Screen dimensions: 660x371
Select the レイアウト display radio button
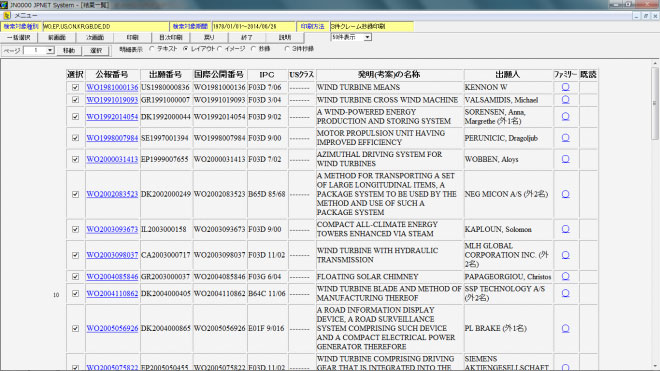[186, 49]
